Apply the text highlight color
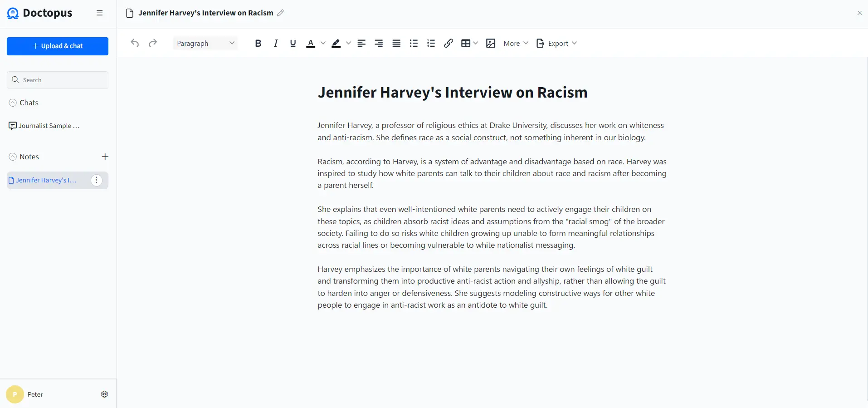The image size is (868, 408). click(336, 43)
